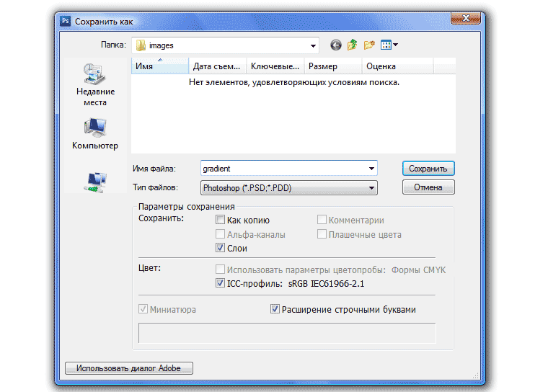This screenshot has width=548, height=392.
Task: Sort by the Размер column
Action: click(333, 66)
